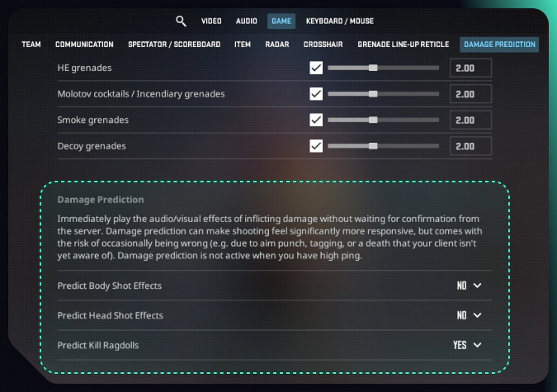Viewport: 557px width, 392px height.
Task: Click the HE grenades slider handle
Action: pos(373,68)
